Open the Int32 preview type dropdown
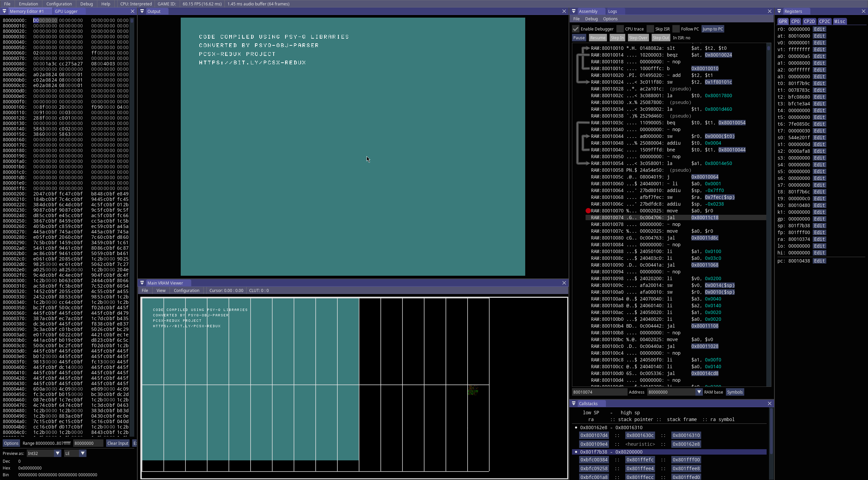 point(57,453)
